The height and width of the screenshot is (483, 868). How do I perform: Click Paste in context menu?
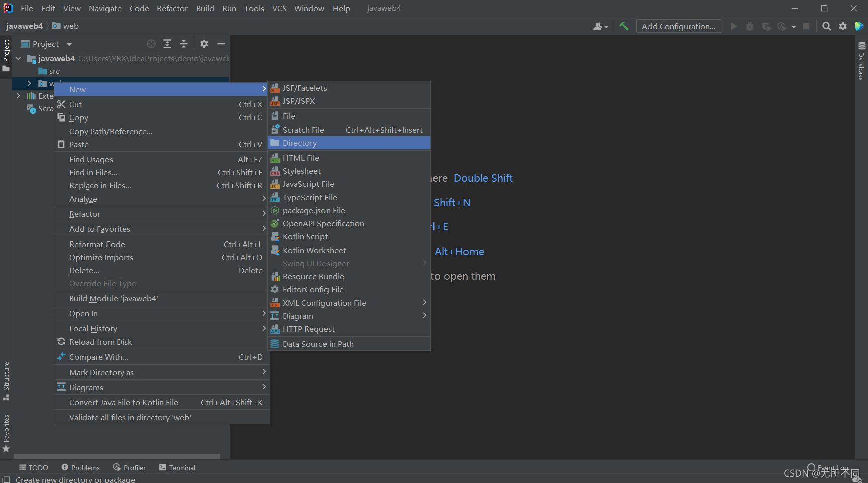pos(162,144)
